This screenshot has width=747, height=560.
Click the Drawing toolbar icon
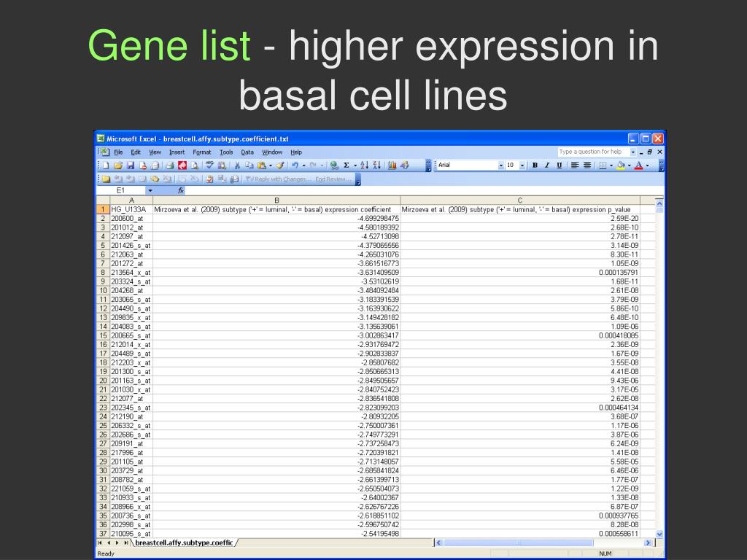(404, 166)
